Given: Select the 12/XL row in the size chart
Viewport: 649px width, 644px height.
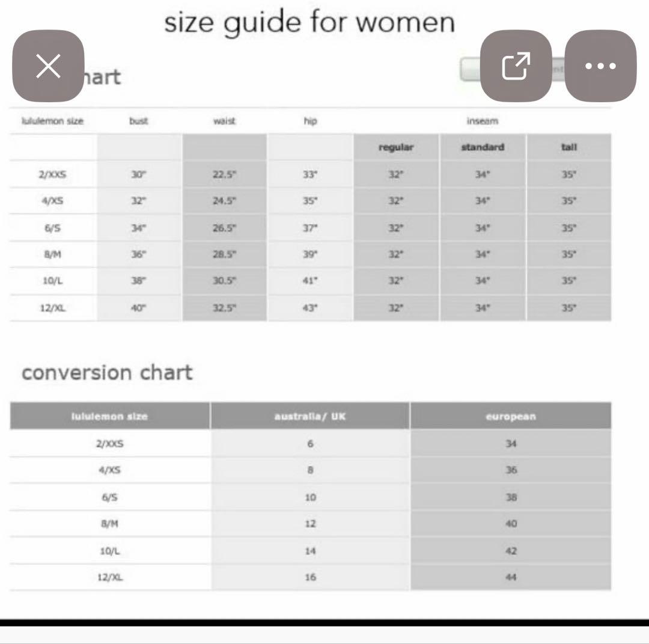Looking at the screenshot, I should click(x=52, y=308).
